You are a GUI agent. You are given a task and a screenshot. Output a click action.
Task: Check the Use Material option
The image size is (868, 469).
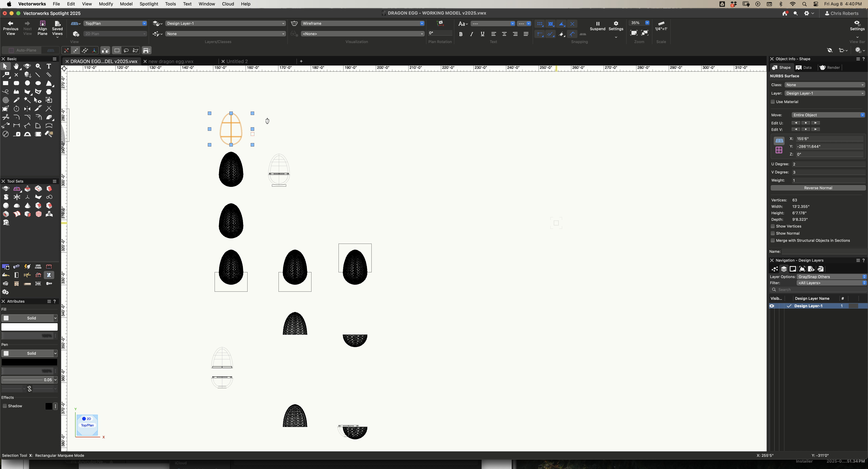pyautogui.click(x=773, y=102)
